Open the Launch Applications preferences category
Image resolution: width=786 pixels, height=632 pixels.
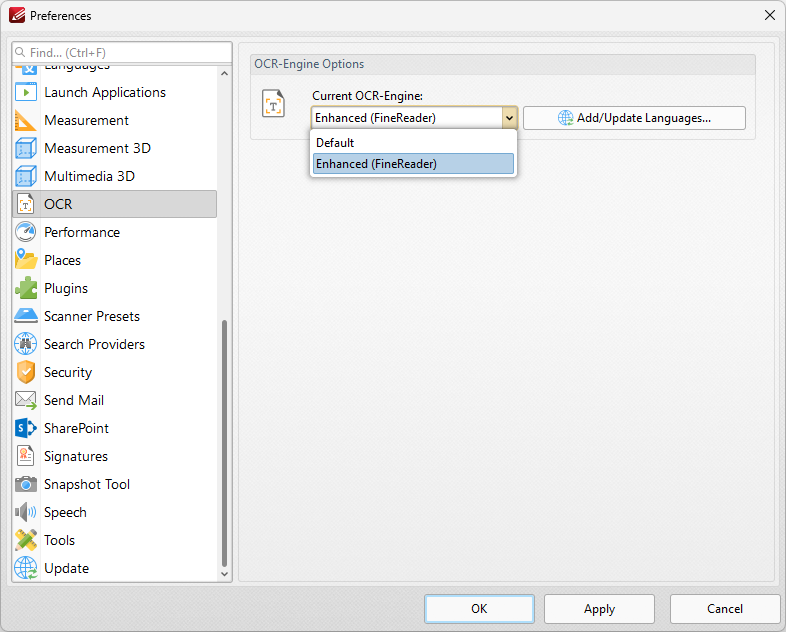(x=105, y=92)
